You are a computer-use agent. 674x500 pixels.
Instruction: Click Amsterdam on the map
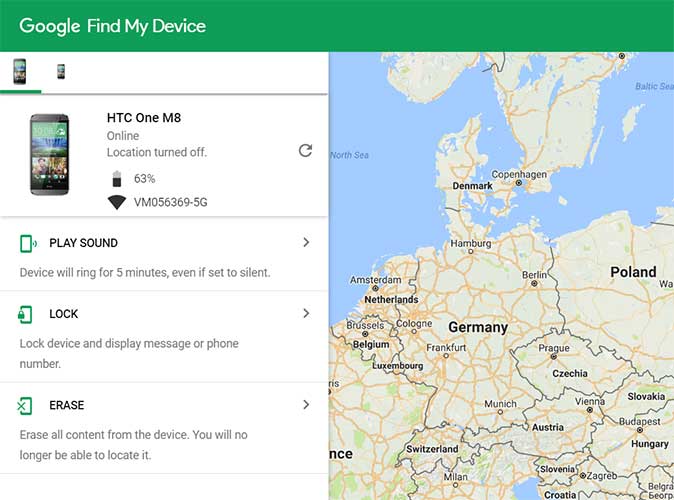click(x=375, y=280)
